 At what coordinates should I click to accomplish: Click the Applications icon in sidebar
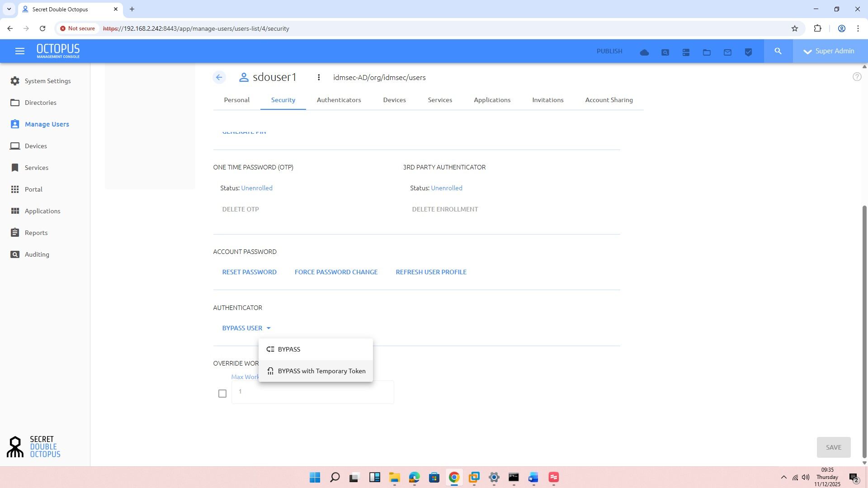tap(15, 211)
